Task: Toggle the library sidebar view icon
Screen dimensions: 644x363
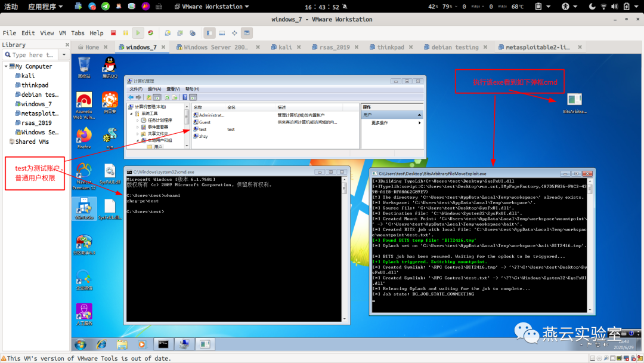Action: click(x=209, y=33)
